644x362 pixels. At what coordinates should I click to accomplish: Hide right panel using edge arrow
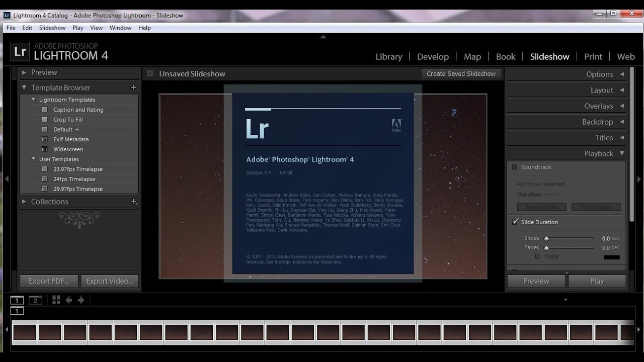[639, 179]
